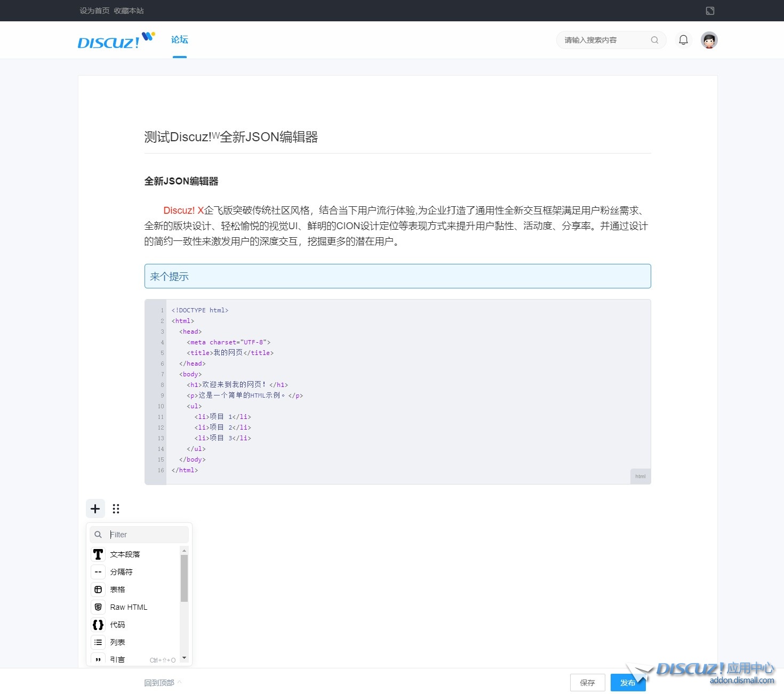
Task: Click the 设为首页 link in top bar
Action: click(x=94, y=11)
